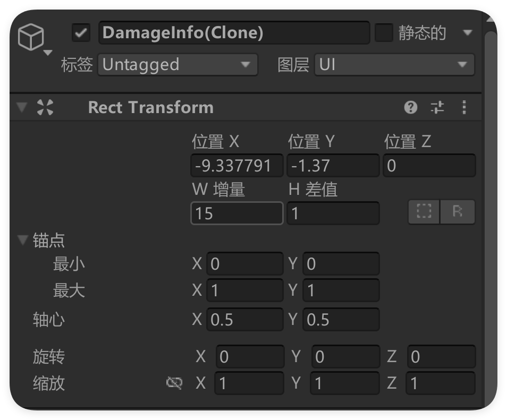Open the static flags dropdown arrow
The width and height of the screenshot is (507, 420).
coord(467,33)
